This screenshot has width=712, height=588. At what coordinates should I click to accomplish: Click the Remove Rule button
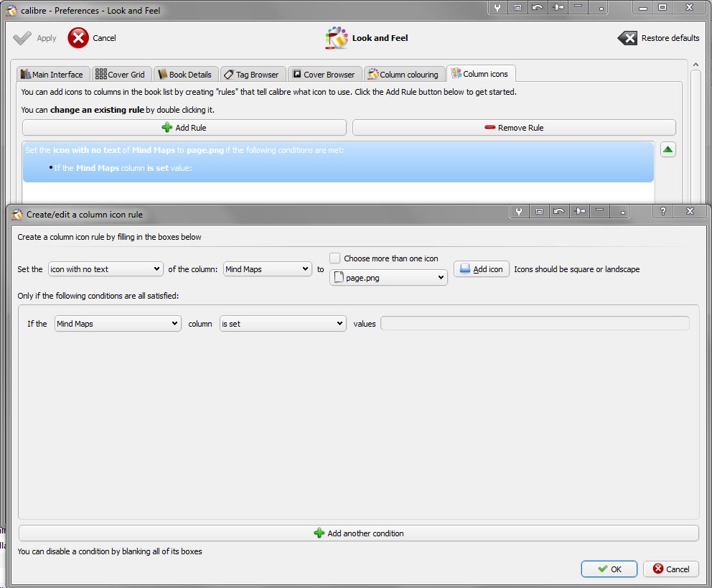(514, 128)
